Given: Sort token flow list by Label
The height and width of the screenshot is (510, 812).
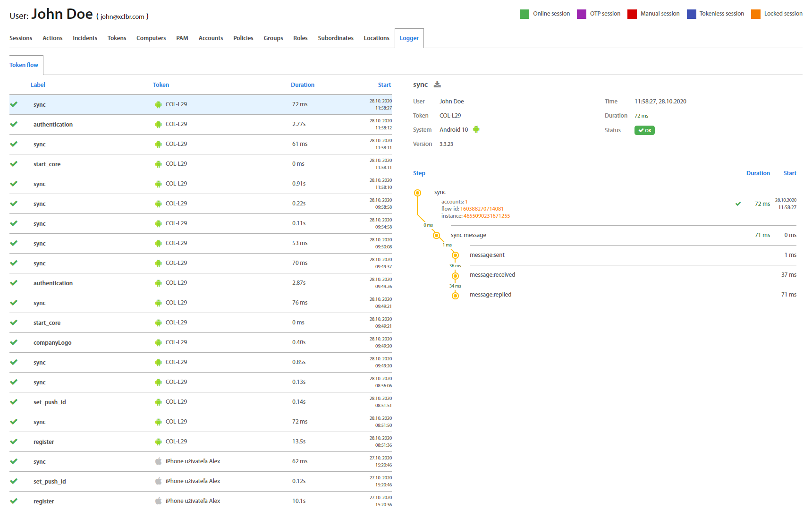Looking at the screenshot, I should [x=38, y=85].
